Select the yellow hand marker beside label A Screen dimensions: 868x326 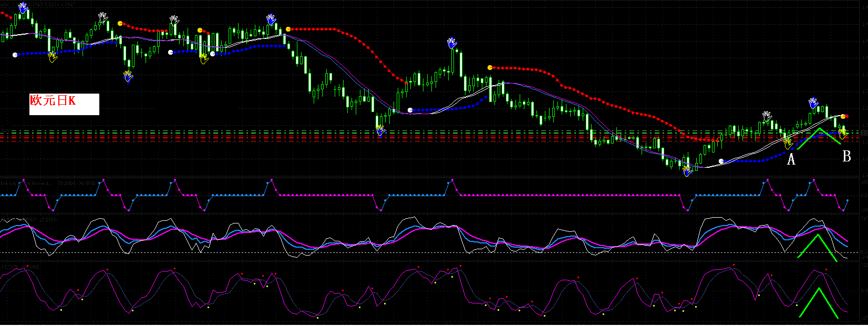pyautogui.click(x=788, y=142)
